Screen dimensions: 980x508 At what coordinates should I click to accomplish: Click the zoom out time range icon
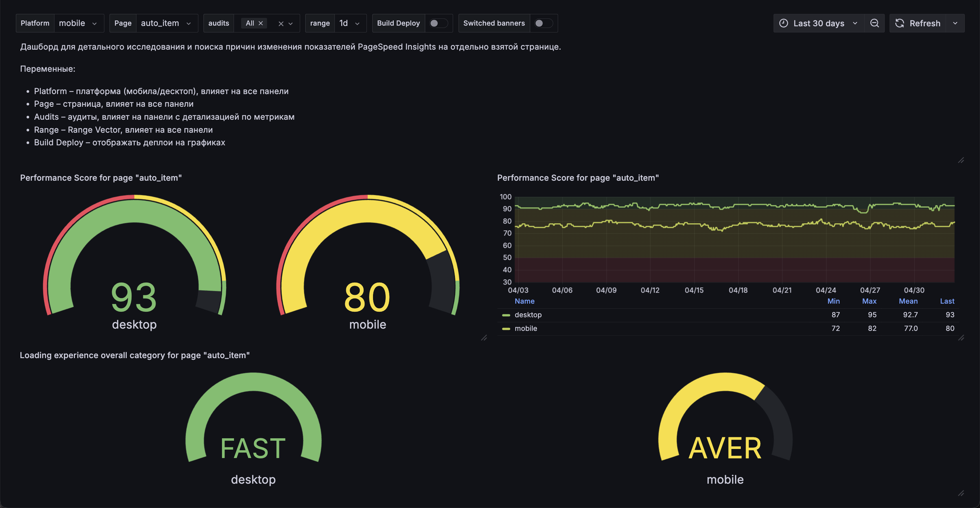pyautogui.click(x=874, y=23)
